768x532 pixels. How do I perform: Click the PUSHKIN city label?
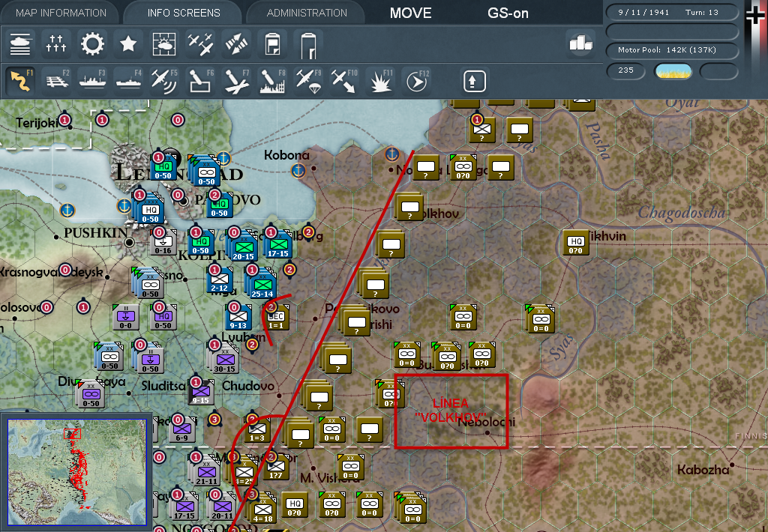(x=95, y=232)
